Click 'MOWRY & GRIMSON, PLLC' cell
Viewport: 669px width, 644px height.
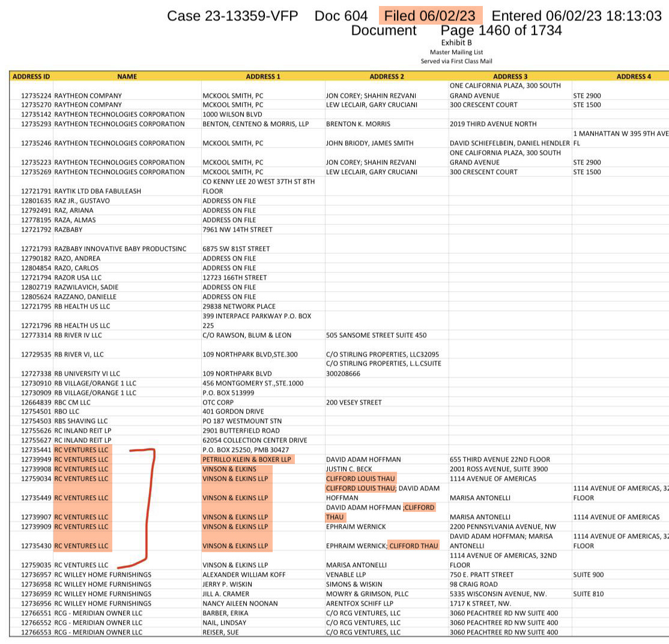point(367,594)
